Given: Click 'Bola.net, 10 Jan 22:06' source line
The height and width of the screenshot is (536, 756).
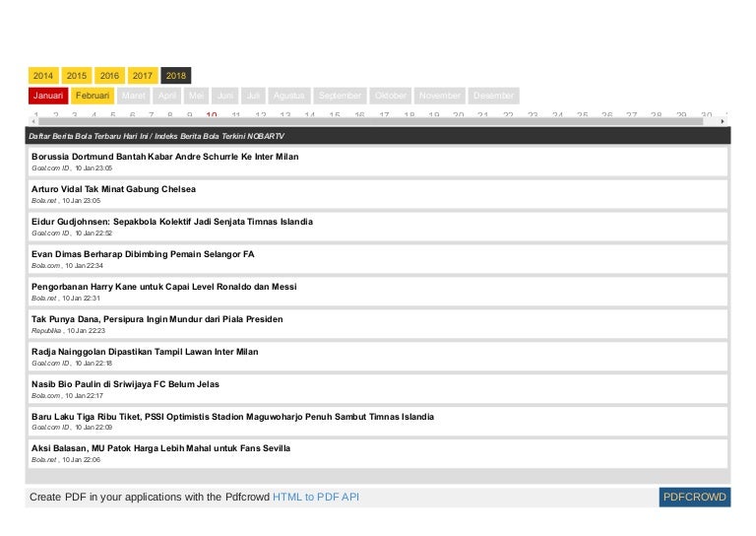Looking at the screenshot, I should pos(66,460).
